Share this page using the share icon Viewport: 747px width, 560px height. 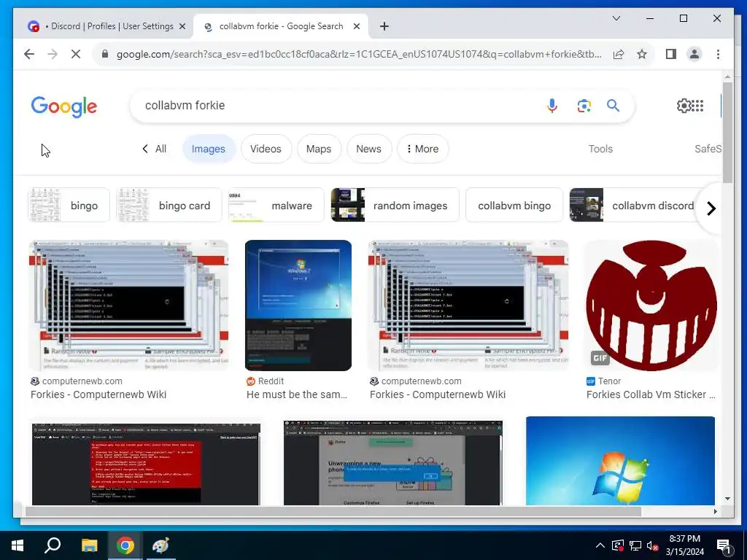(x=619, y=54)
